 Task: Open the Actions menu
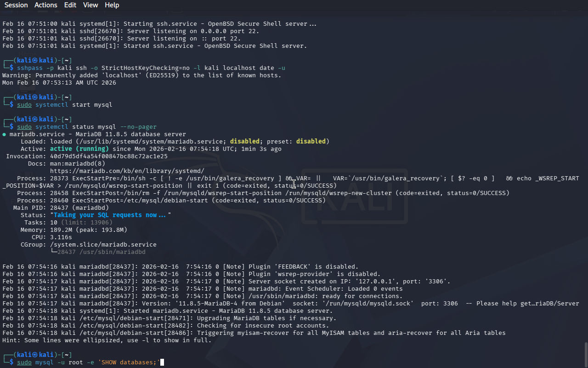(46, 5)
